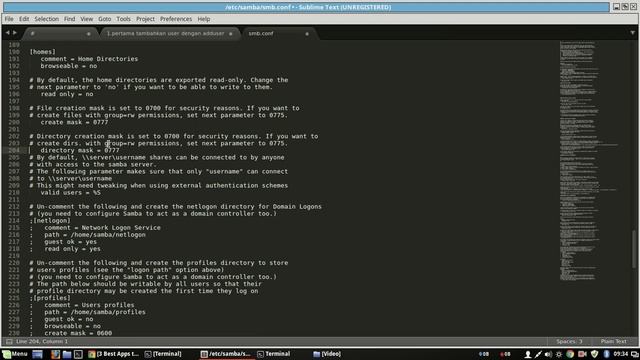Go to previous tab with left arrow
The height and width of the screenshot is (360, 640).
pos(7,33)
